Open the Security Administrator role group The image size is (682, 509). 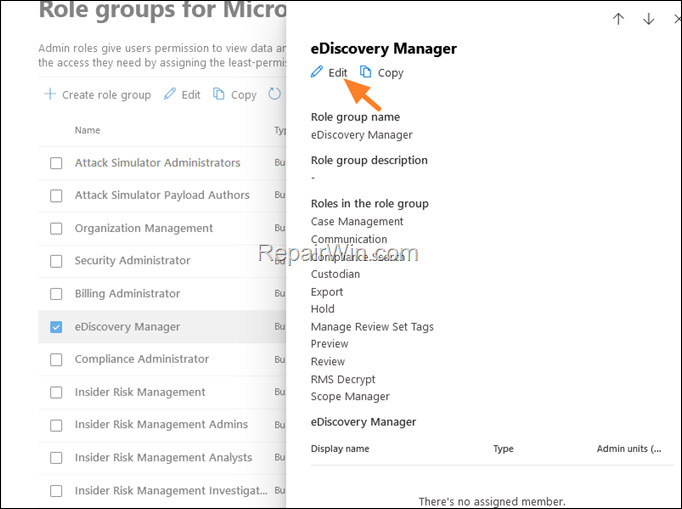[133, 260]
